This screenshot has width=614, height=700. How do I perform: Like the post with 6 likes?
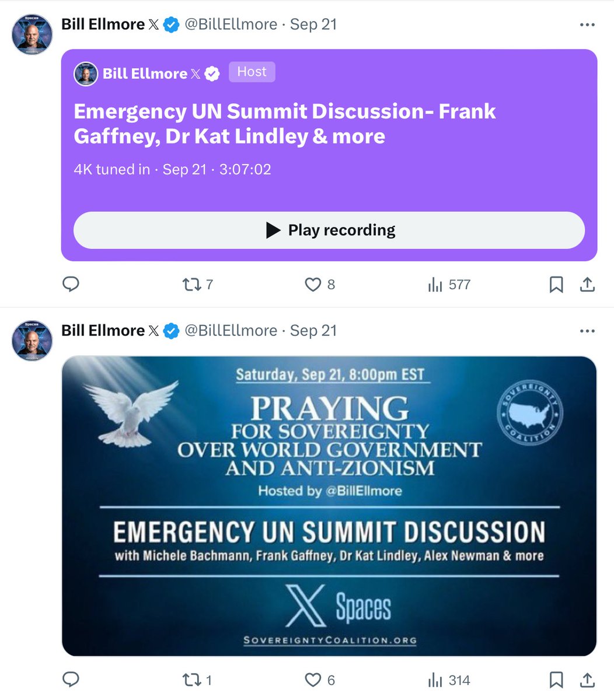tap(320, 680)
